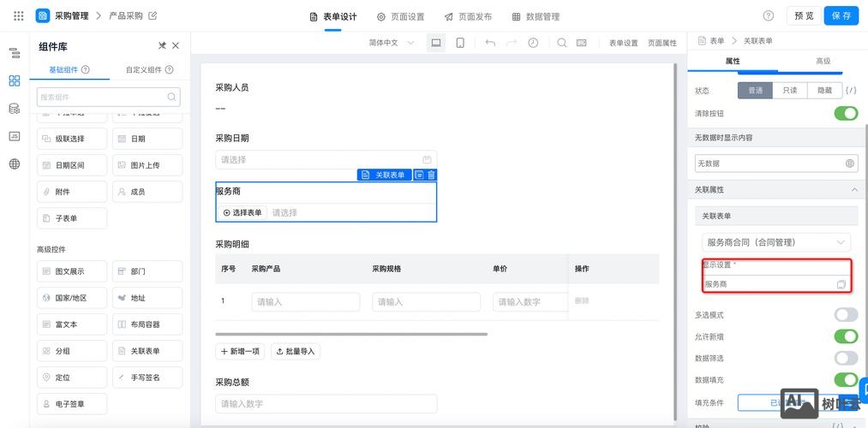Close the 组件库 panel

tap(176, 46)
